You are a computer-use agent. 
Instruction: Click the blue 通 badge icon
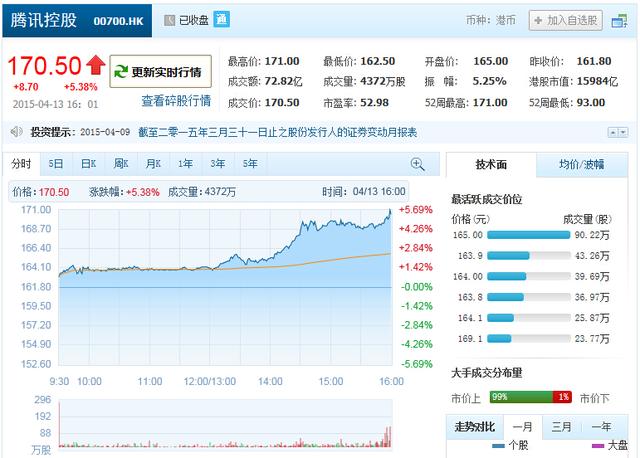pyautogui.click(x=222, y=19)
